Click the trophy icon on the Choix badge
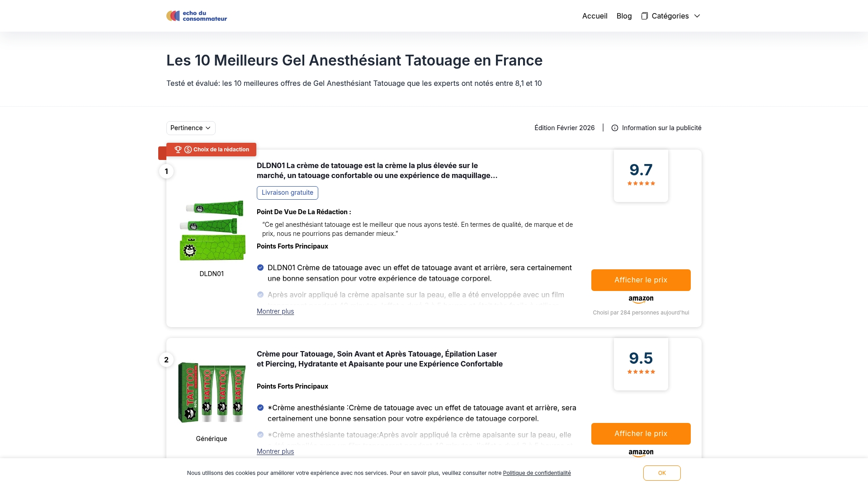The width and height of the screenshot is (868, 488). click(x=178, y=149)
